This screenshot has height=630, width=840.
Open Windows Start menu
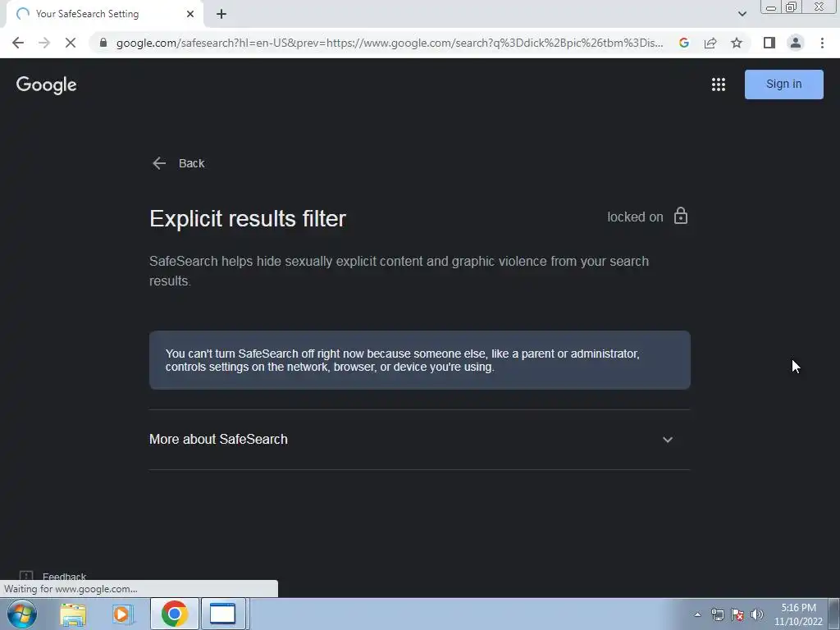click(22, 614)
